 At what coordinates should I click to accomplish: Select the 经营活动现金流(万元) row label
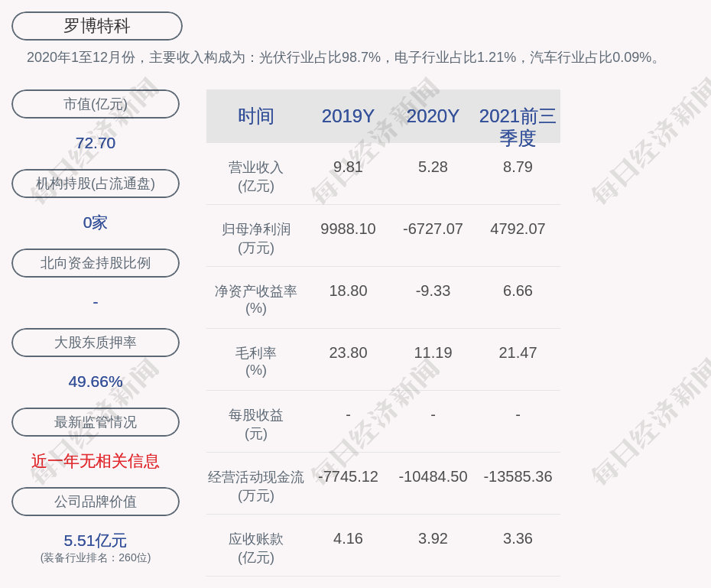255,486
